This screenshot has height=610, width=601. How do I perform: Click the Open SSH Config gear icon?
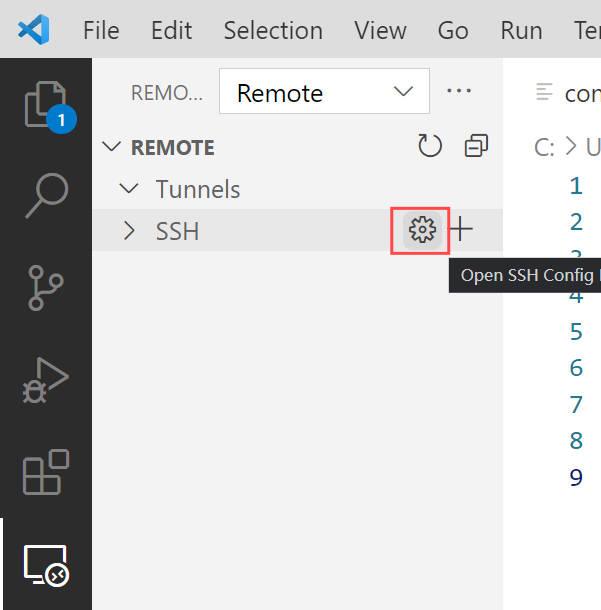pos(422,230)
